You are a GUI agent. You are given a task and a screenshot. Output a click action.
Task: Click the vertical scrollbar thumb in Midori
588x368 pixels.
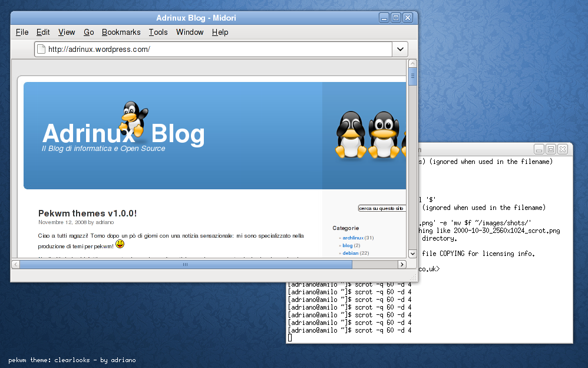tap(412, 76)
